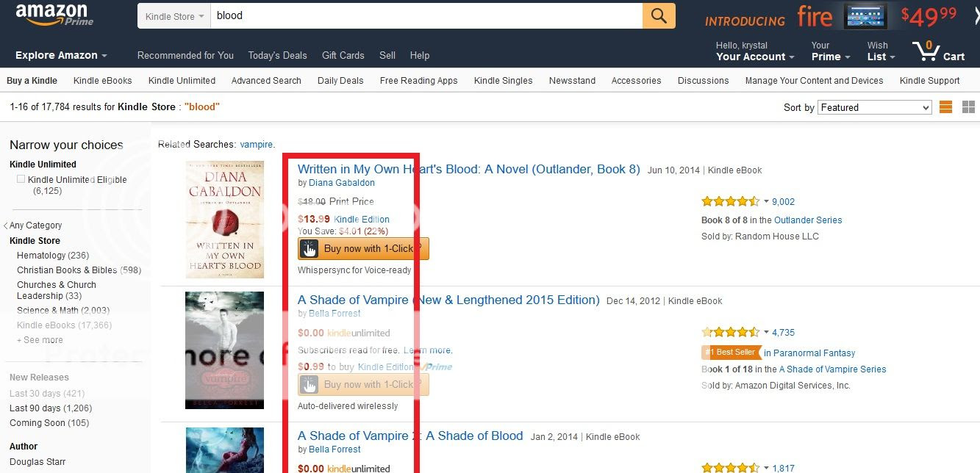980x473 pixels.
Task: Open Kindle Support tab
Action: [929, 81]
